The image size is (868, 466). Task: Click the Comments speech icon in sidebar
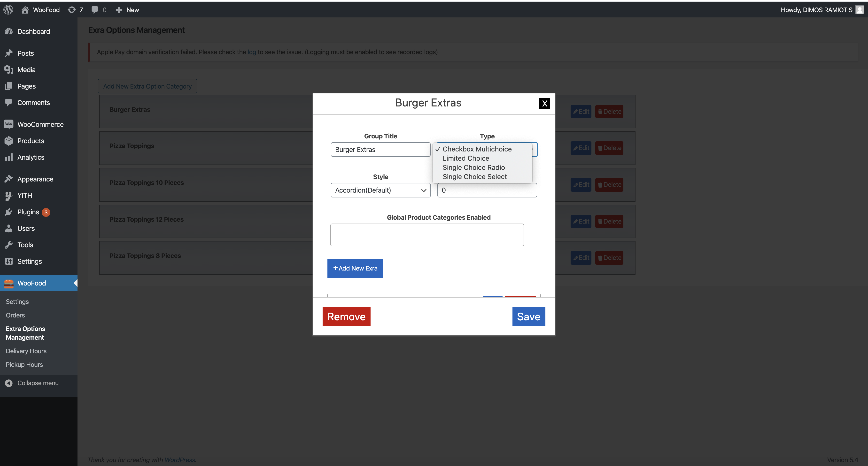tap(9, 103)
